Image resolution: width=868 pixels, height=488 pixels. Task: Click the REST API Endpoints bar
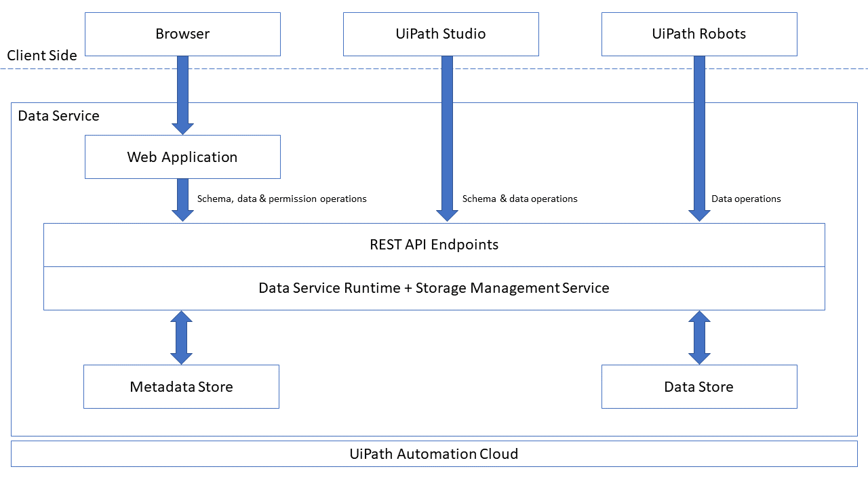[x=434, y=245]
